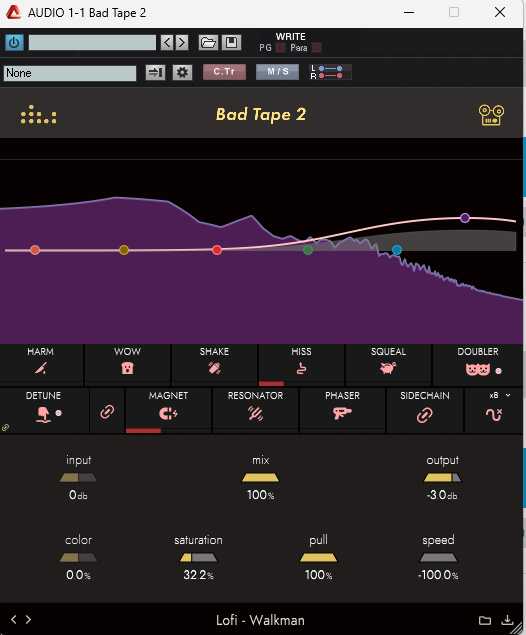Click the download preset icon at bottom
The image size is (526, 635).
pos(507,620)
